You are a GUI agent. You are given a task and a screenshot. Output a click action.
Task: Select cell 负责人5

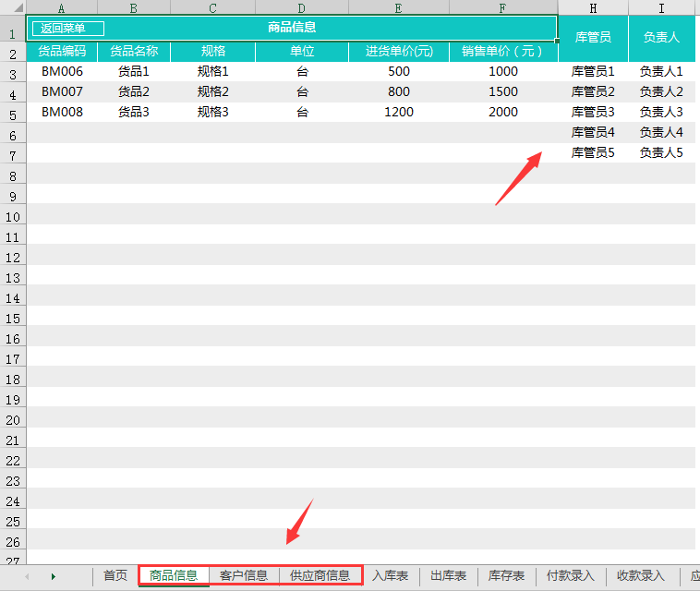click(x=661, y=153)
